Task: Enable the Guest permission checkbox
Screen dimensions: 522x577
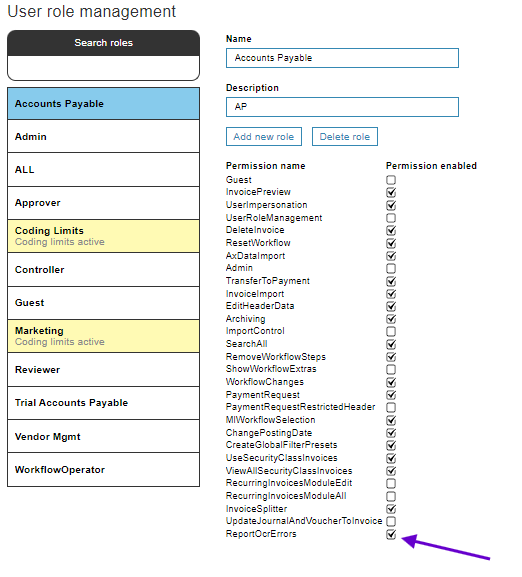Action: click(x=391, y=180)
